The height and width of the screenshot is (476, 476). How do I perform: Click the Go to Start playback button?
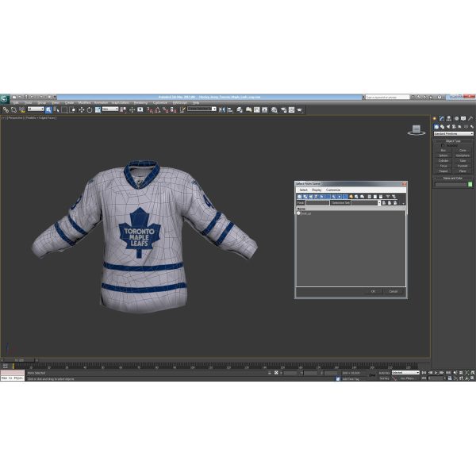click(x=424, y=373)
